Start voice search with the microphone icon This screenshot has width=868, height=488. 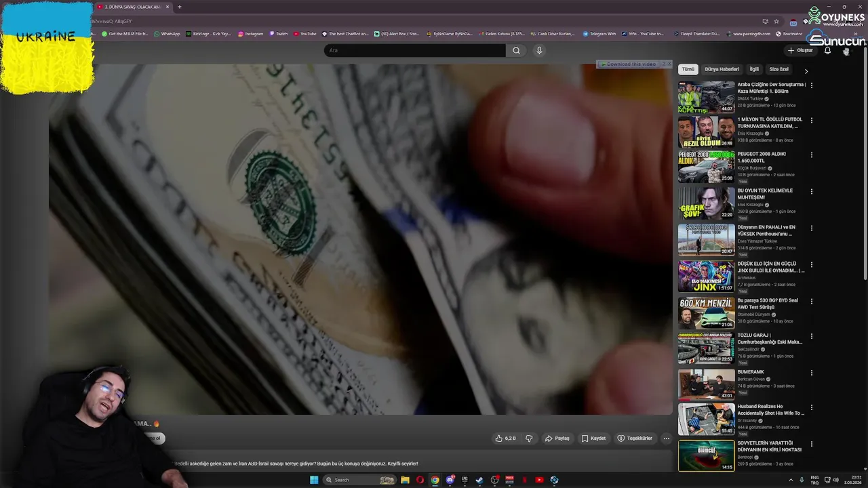[539, 50]
